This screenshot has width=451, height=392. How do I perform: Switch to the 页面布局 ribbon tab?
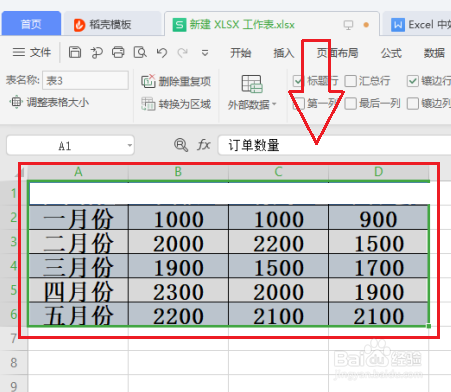[337, 53]
